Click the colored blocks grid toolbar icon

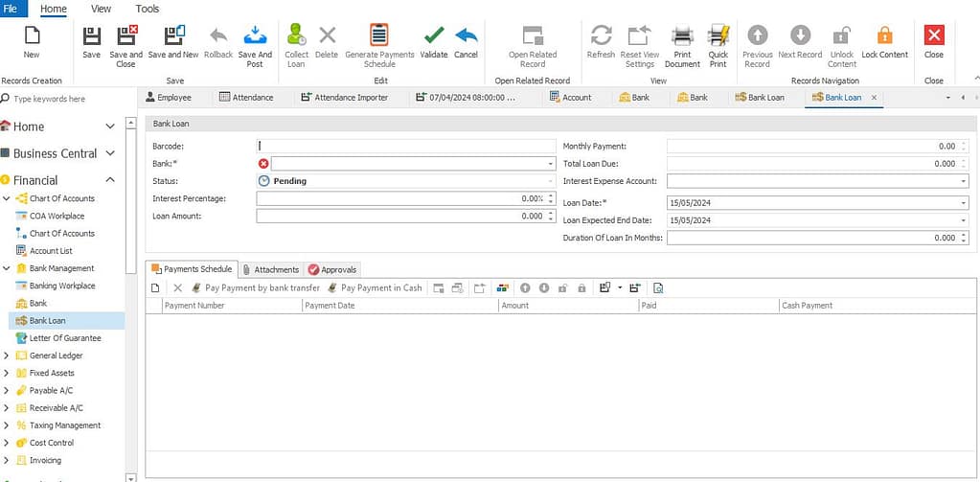click(x=503, y=288)
